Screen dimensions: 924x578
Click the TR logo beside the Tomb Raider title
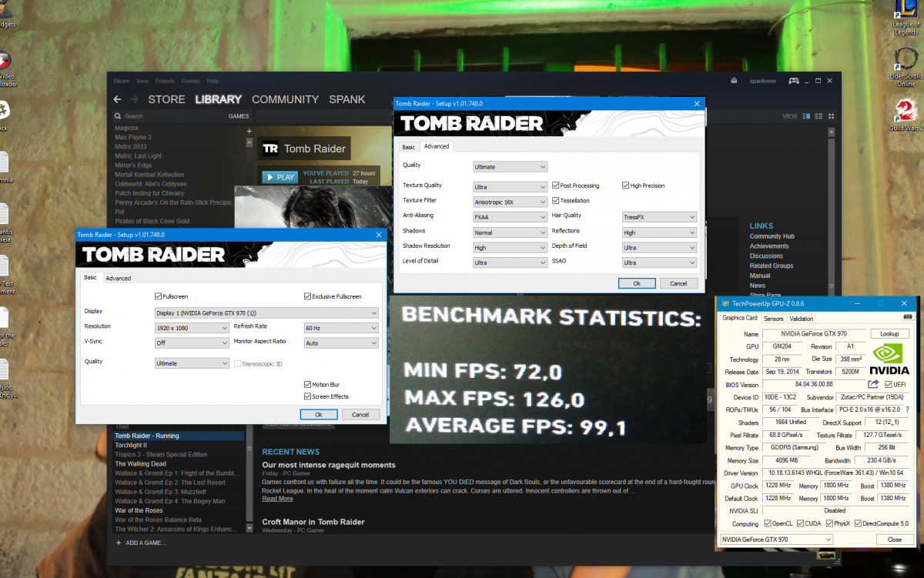(x=270, y=149)
